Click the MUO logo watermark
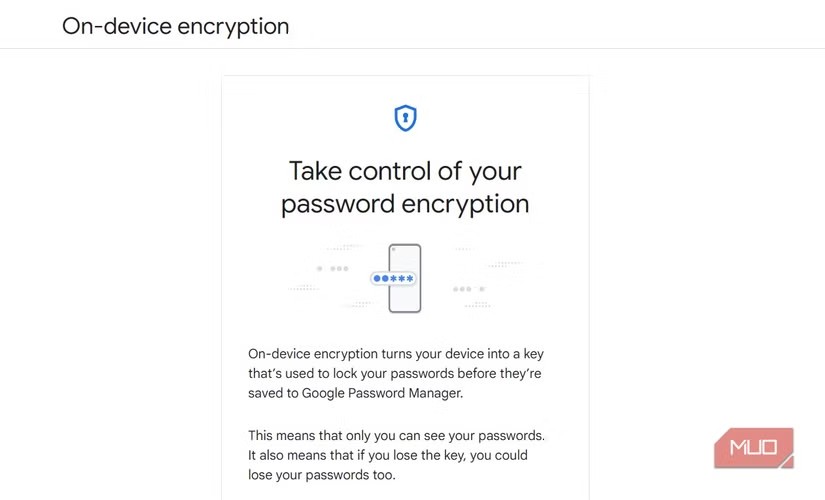Image resolution: width=825 pixels, height=500 pixels. (753, 448)
